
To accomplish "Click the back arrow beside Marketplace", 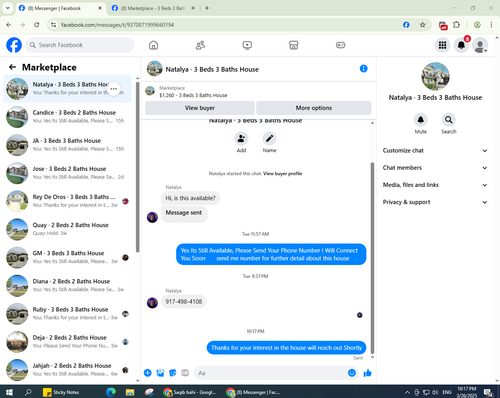I will click(x=12, y=67).
